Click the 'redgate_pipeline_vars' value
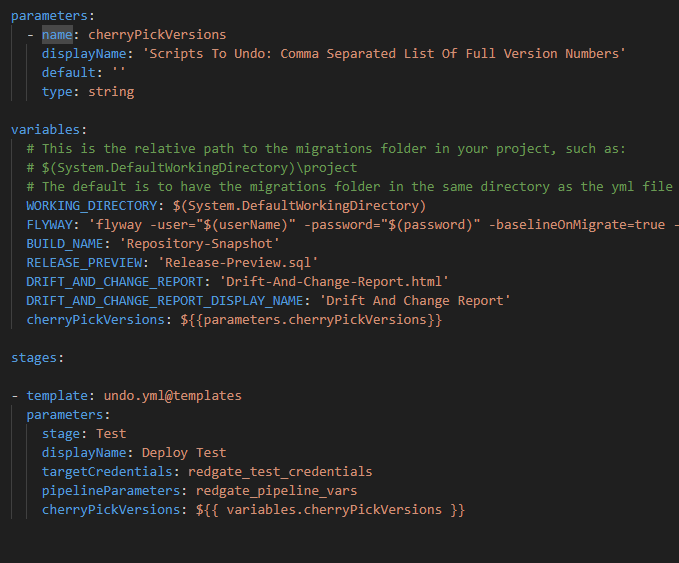679x563 pixels. coord(277,491)
